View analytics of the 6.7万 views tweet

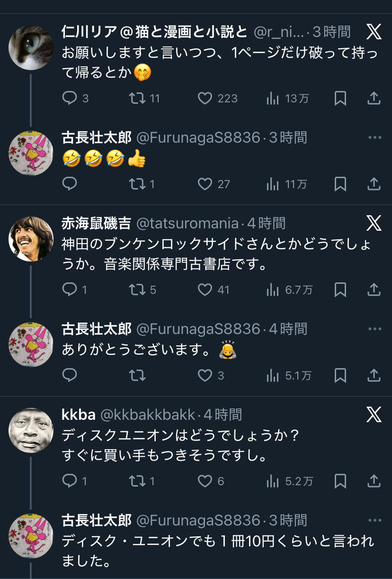[273, 290]
